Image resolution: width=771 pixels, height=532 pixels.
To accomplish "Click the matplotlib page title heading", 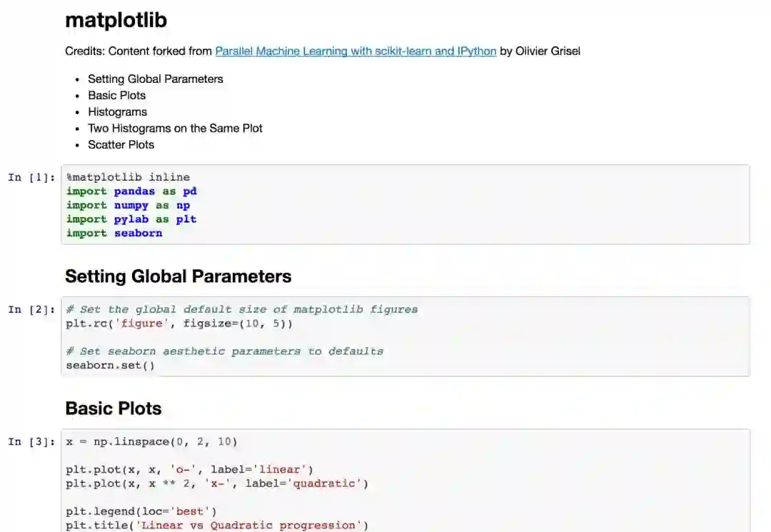I will coord(116,20).
